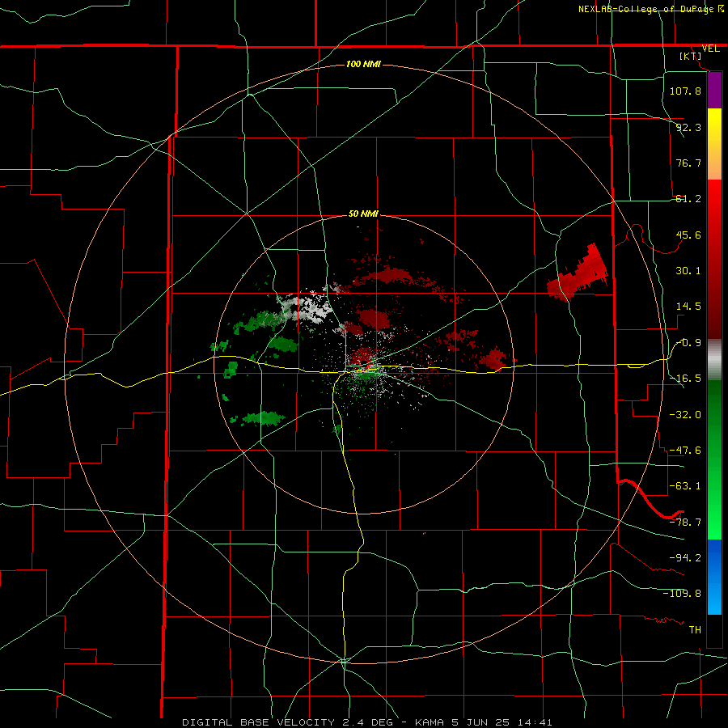
Task: Click the 76.7 velocity scale value
Action: [688, 163]
